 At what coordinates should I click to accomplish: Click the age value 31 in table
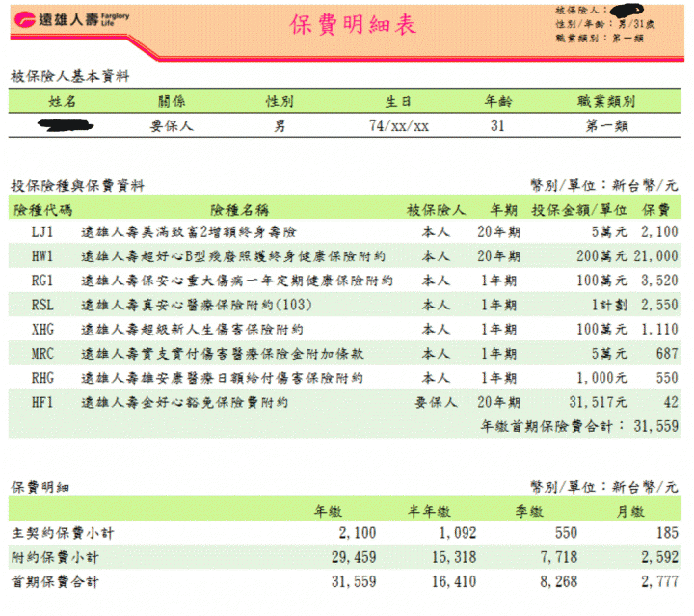click(x=497, y=126)
